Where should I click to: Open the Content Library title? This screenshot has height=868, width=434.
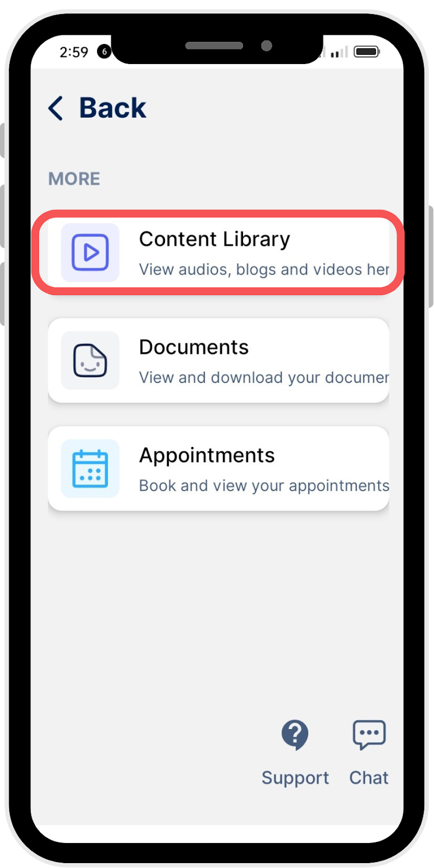(x=214, y=239)
